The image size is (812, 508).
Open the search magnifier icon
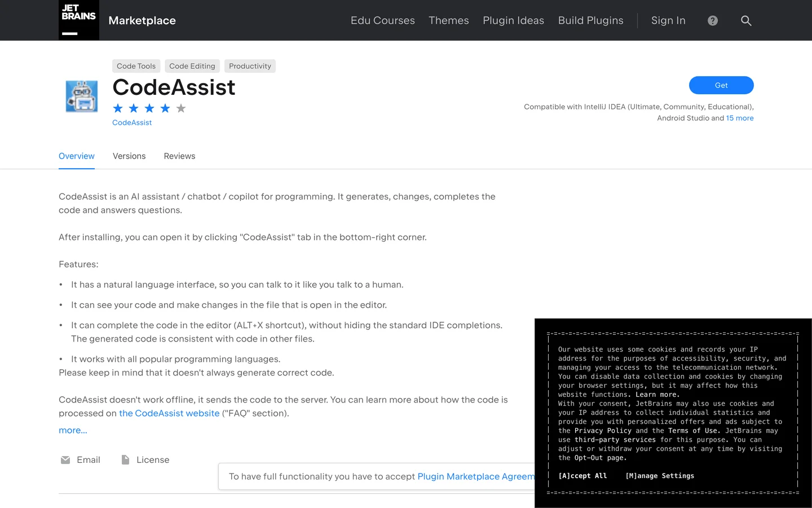click(746, 20)
